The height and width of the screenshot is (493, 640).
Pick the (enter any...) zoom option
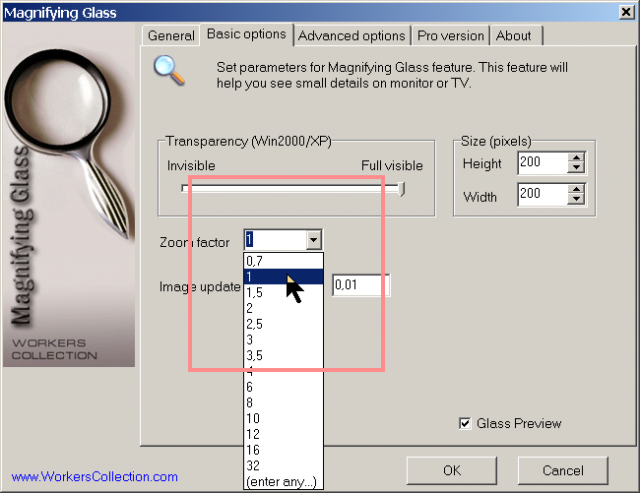(284, 482)
